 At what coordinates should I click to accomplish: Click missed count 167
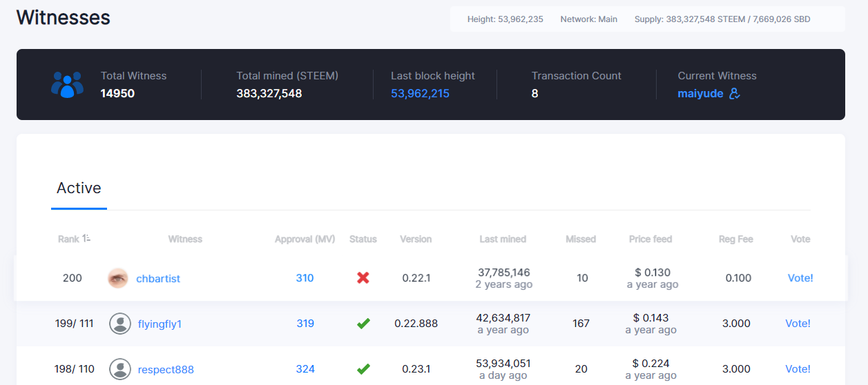pyautogui.click(x=581, y=324)
